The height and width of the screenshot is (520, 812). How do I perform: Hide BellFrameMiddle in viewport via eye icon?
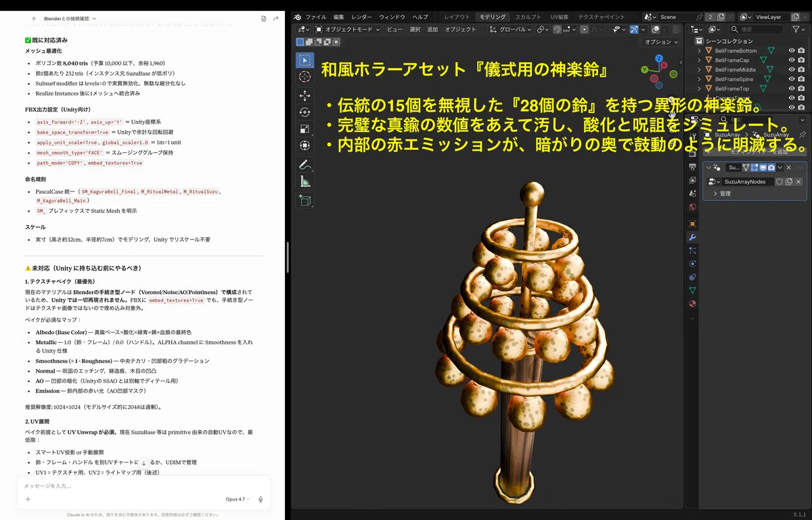pyautogui.click(x=792, y=70)
